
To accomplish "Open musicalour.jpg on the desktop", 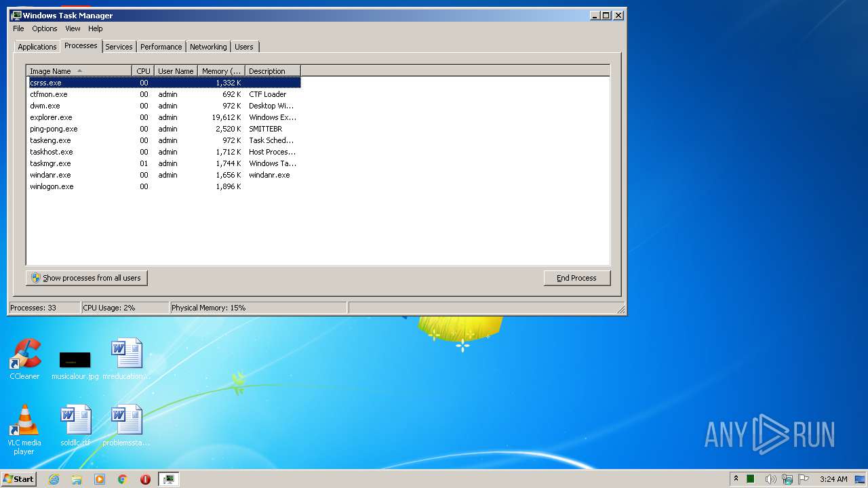I will [x=75, y=365].
